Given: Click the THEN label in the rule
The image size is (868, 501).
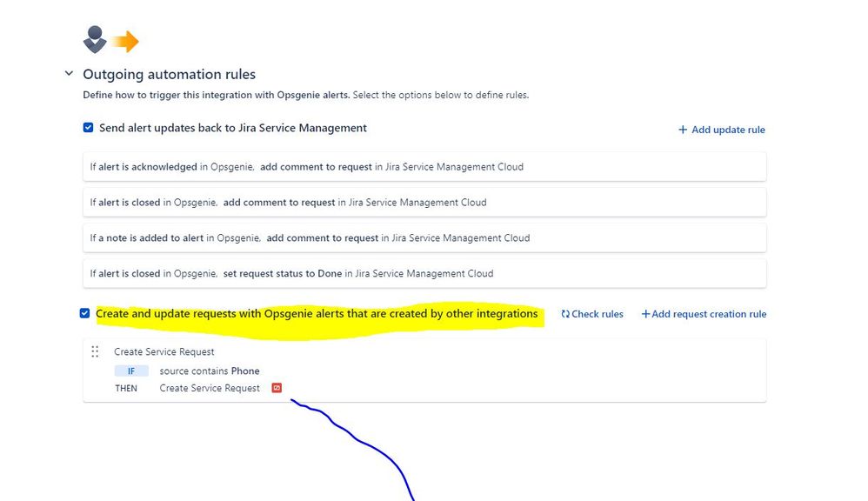Looking at the screenshot, I should point(126,388).
